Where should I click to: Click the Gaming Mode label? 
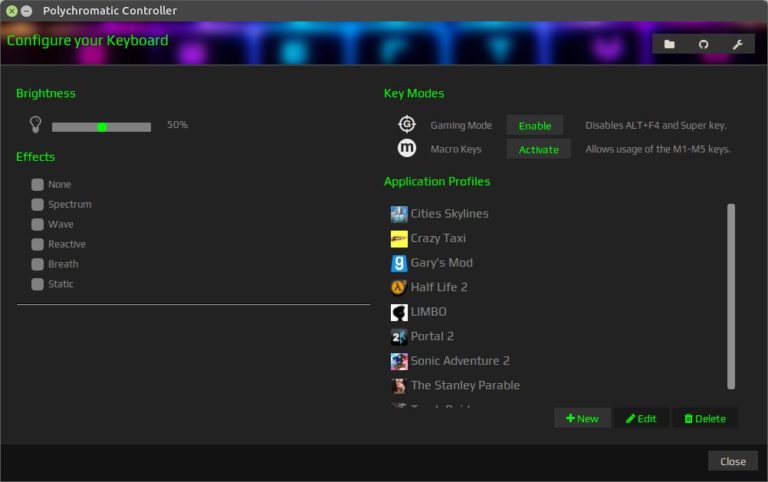click(x=461, y=125)
